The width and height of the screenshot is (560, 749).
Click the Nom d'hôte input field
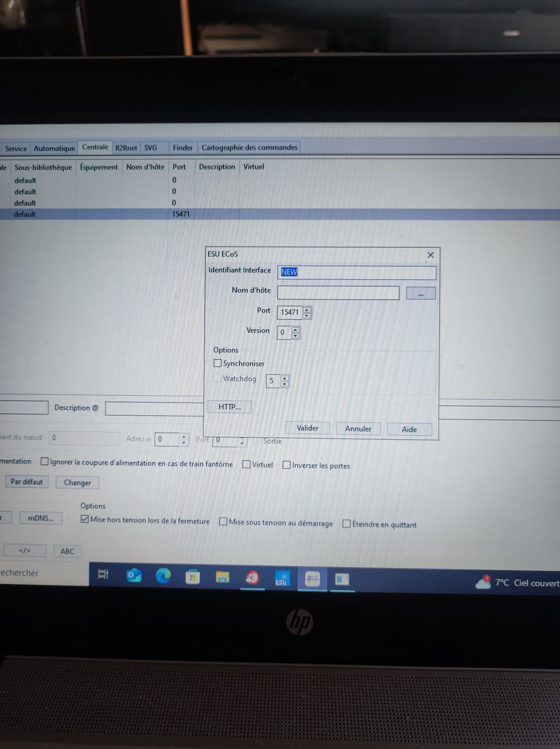click(x=338, y=293)
